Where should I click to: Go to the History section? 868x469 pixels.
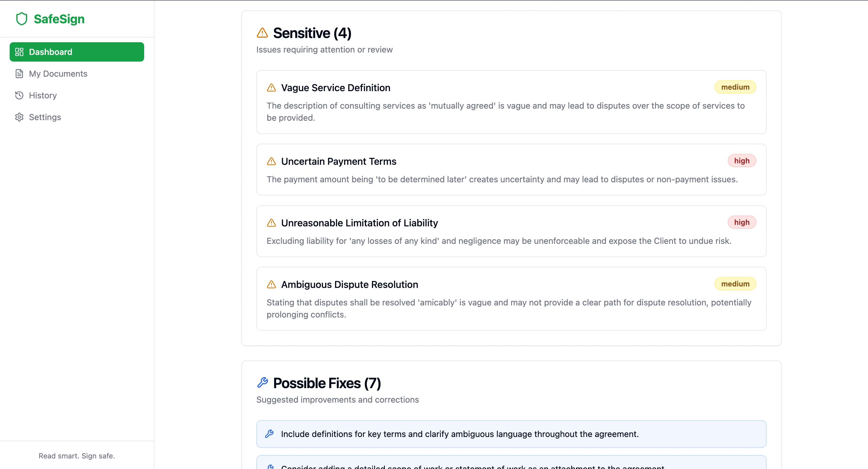43,95
